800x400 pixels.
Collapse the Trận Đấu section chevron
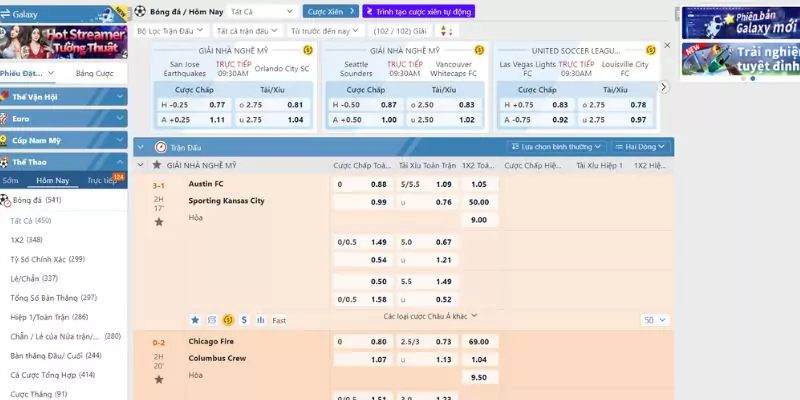tap(141, 147)
